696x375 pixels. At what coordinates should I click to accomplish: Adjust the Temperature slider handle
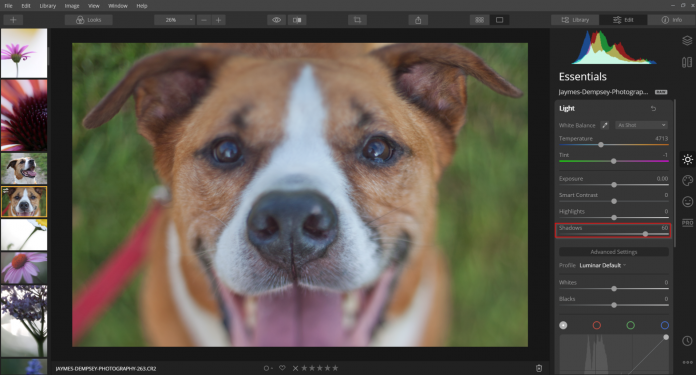pyautogui.click(x=601, y=145)
